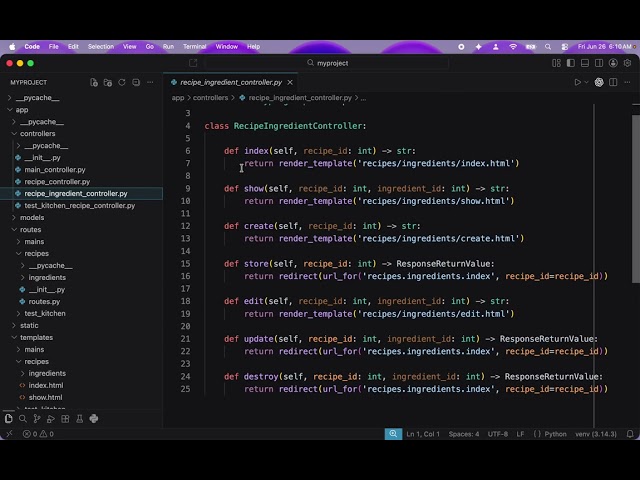
Task: Open the Terminal menu
Action: tap(195, 47)
